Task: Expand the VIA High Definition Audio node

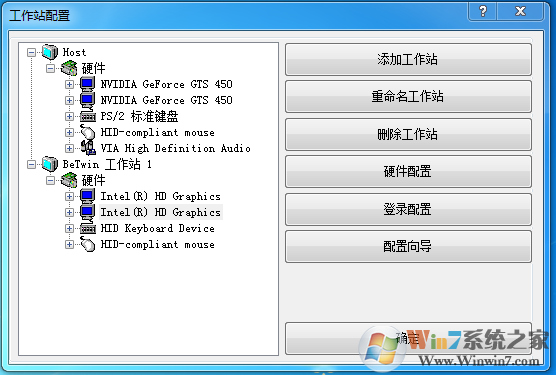Action: [x=70, y=149]
